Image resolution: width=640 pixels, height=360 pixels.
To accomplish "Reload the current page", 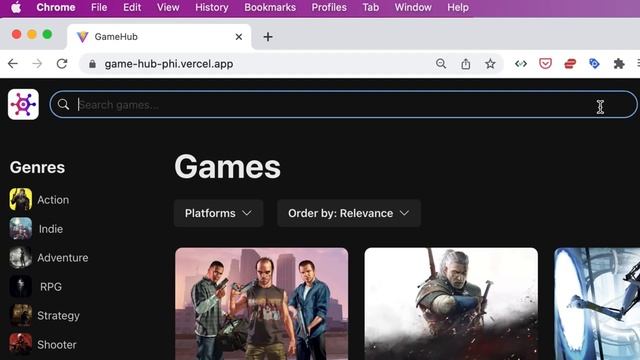I will coord(62,64).
